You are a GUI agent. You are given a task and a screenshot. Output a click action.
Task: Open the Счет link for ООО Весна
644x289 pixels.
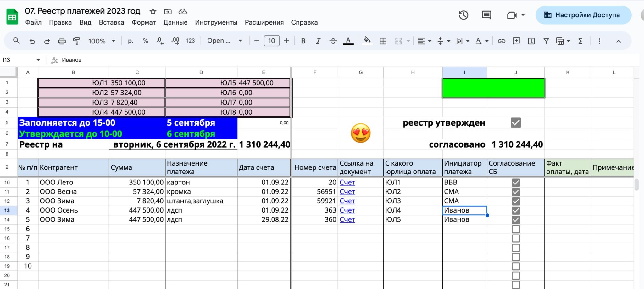pos(347,192)
